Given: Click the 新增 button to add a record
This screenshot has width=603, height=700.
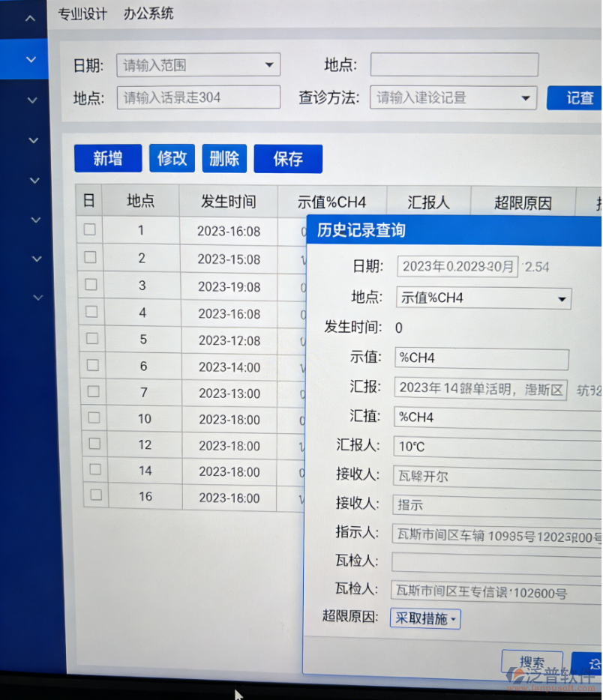Looking at the screenshot, I should [107, 158].
